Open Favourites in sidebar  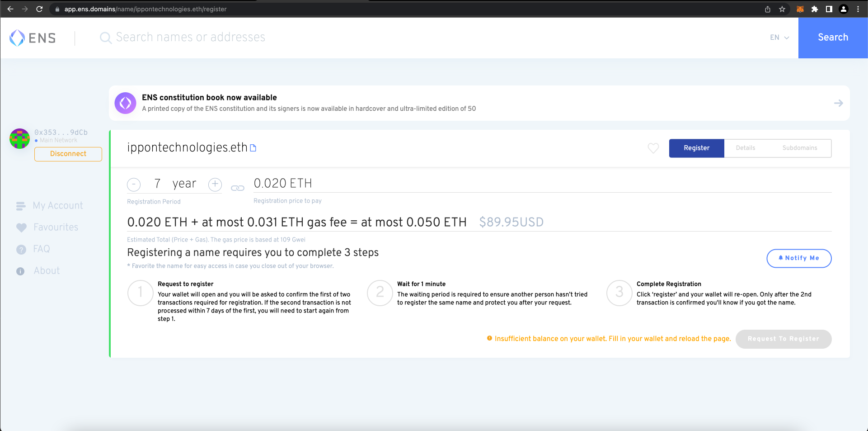(56, 227)
